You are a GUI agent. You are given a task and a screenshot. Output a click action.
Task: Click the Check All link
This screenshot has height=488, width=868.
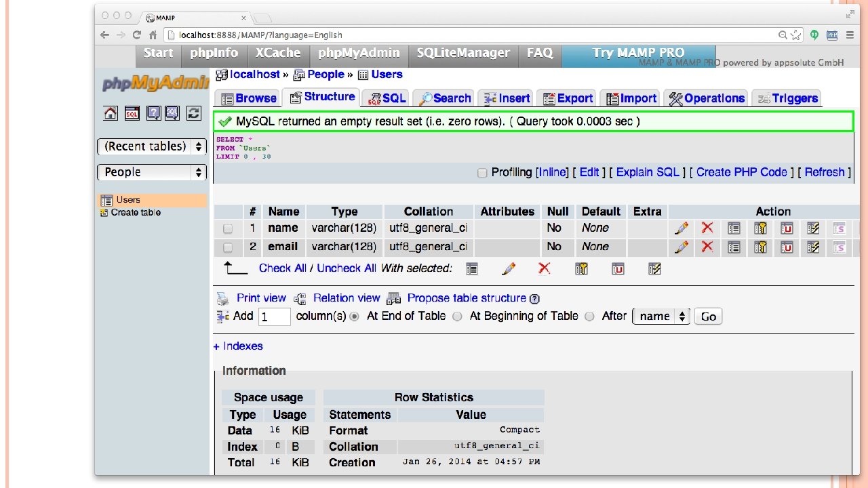pos(283,268)
